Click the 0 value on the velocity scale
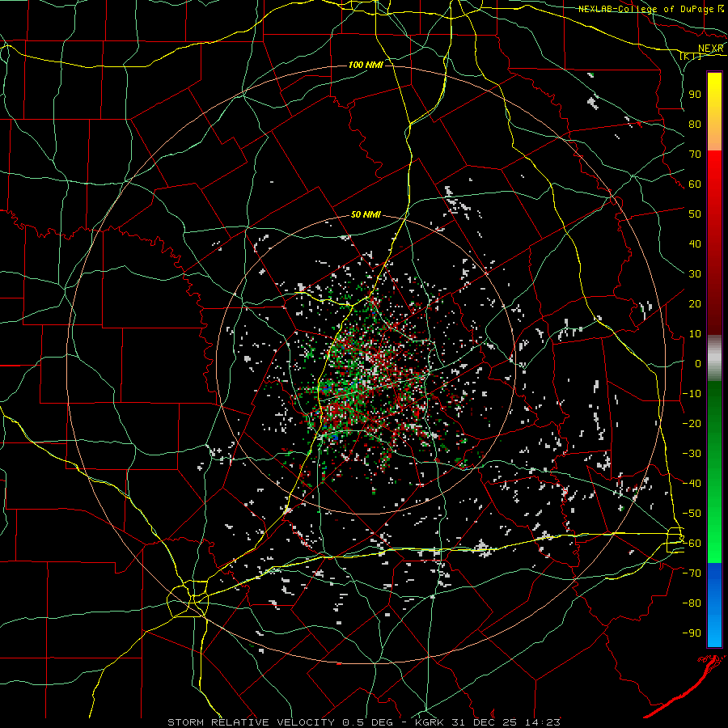This screenshot has height=728, width=728. click(x=698, y=364)
